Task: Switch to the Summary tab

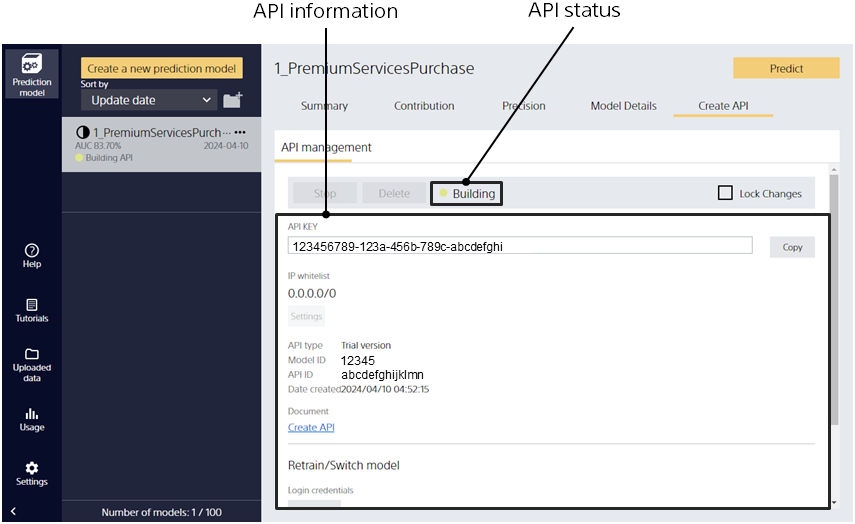Action: click(324, 106)
